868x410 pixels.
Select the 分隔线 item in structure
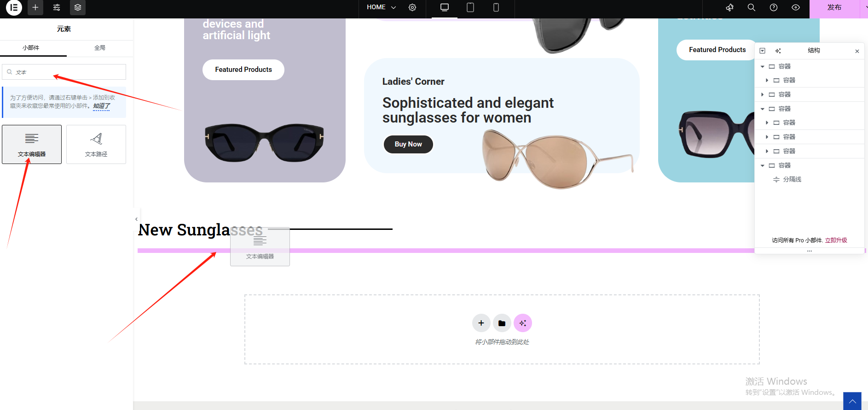coord(792,180)
